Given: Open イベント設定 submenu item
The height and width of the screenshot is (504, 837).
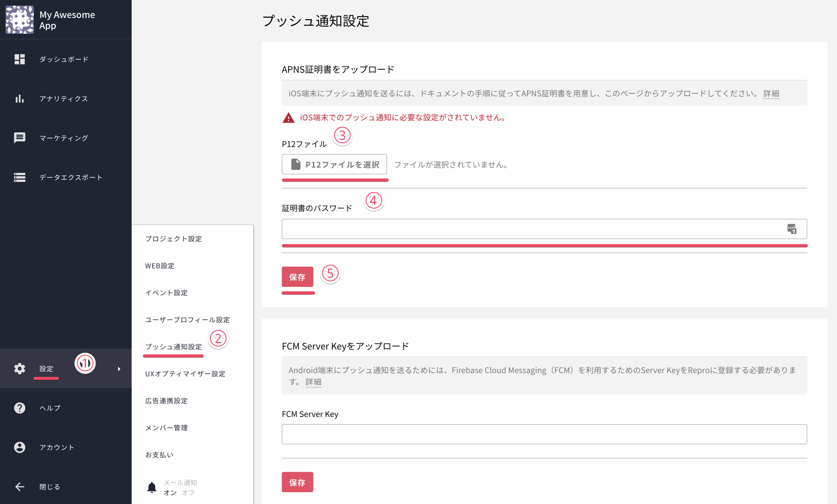Looking at the screenshot, I should pyautogui.click(x=166, y=293).
